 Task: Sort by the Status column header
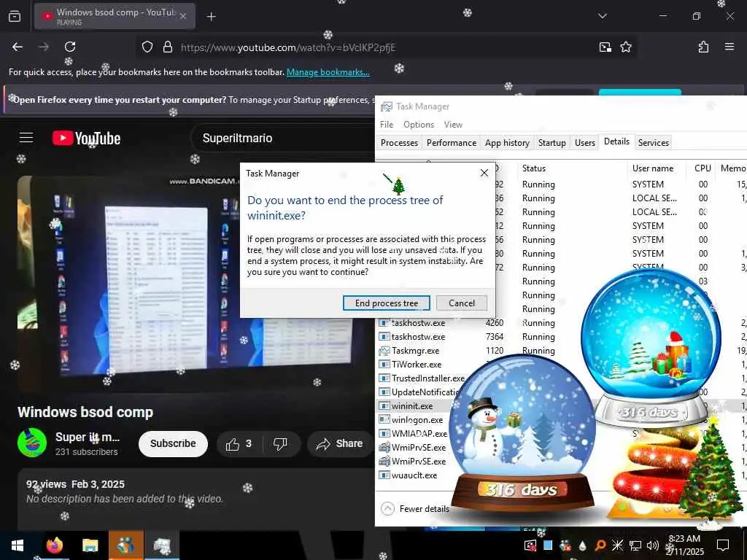coord(573,168)
